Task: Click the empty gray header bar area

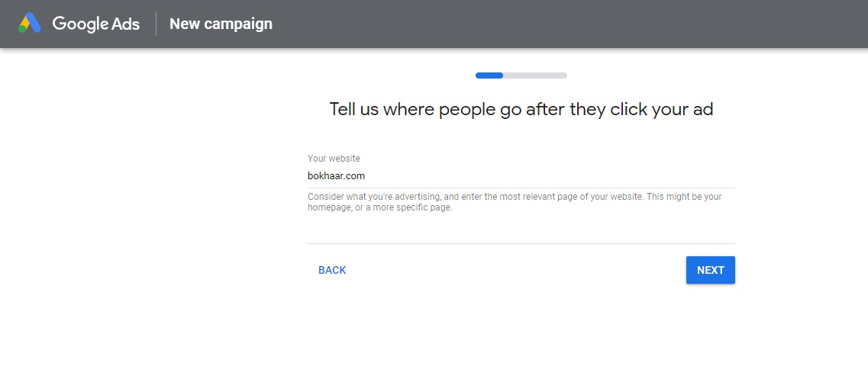Action: pos(570,24)
